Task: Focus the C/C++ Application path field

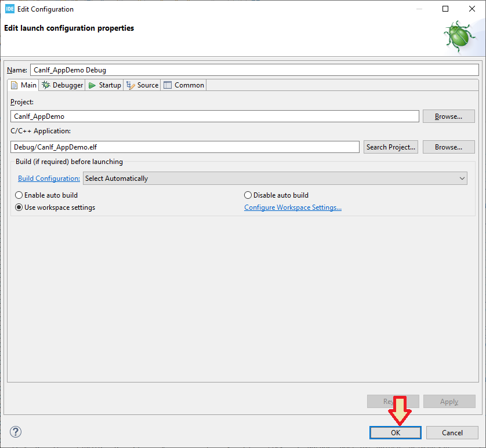Action: click(x=185, y=147)
